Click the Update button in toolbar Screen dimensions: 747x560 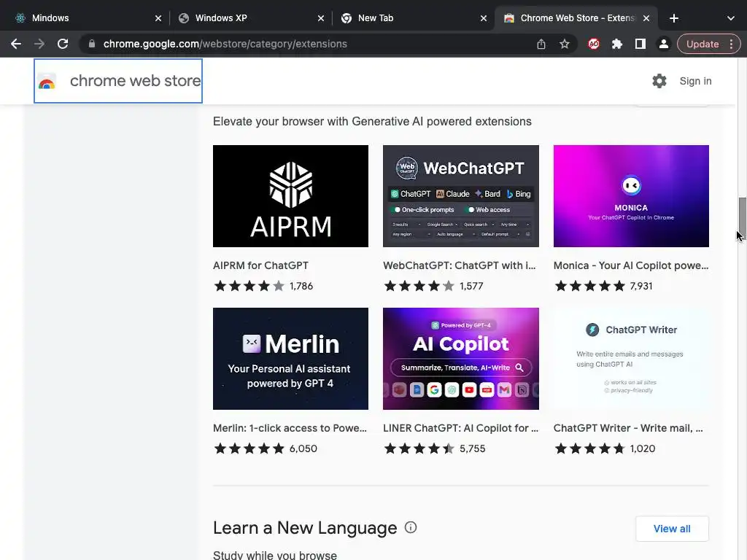pyautogui.click(x=703, y=44)
